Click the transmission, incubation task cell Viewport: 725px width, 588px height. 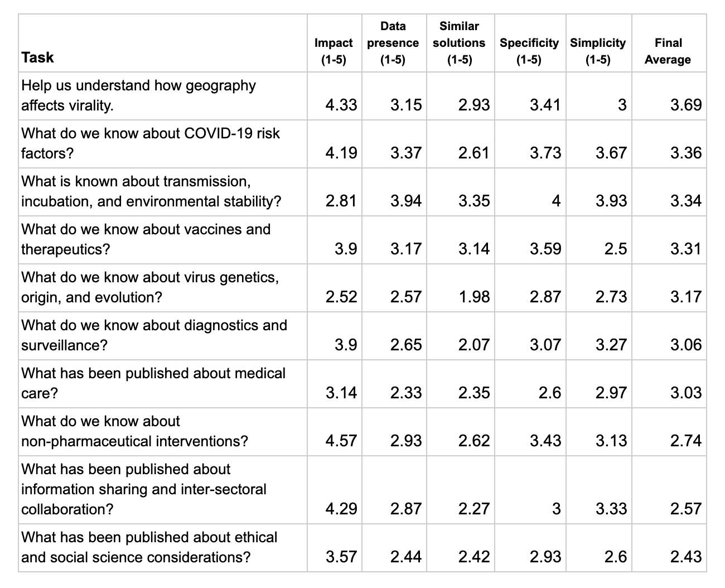pyautogui.click(x=162, y=192)
